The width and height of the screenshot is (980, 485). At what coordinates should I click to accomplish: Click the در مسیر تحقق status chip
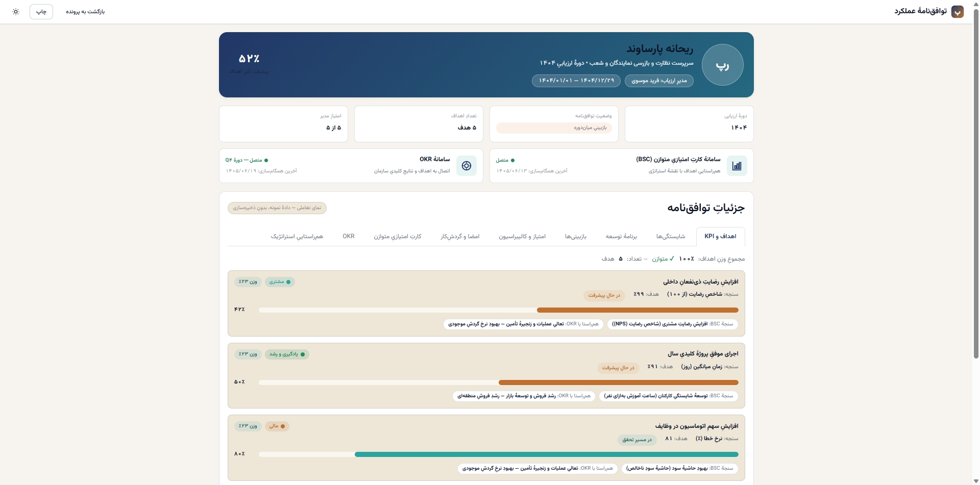[636, 440]
